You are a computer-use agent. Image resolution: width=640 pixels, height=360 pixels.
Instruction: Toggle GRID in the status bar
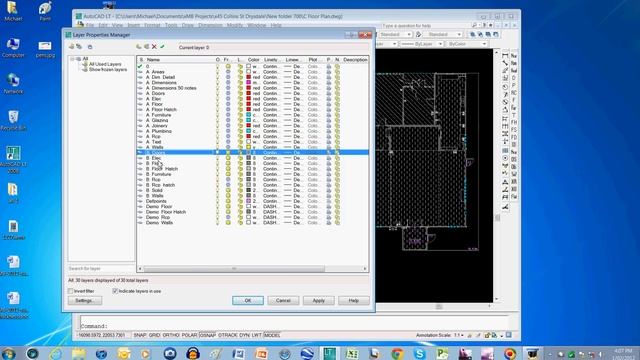(154, 335)
